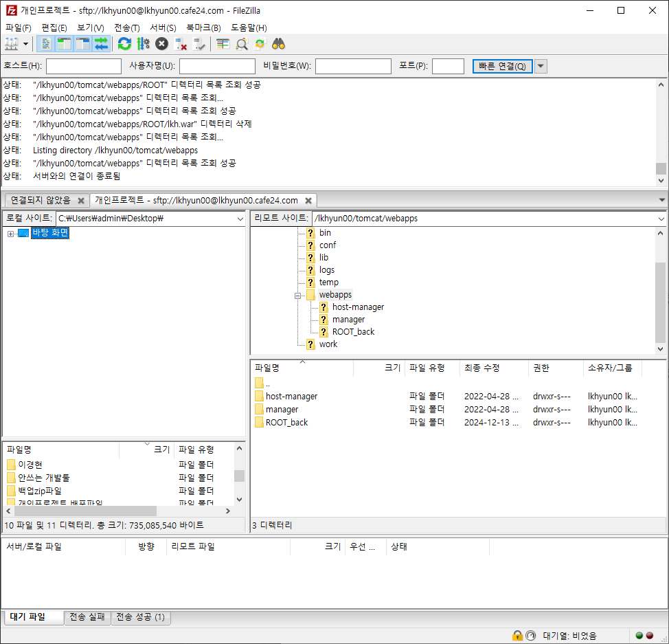Click message log scrollbar down arrow
Image resolution: width=669 pixels, height=644 pixels.
click(x=661, y=181)
